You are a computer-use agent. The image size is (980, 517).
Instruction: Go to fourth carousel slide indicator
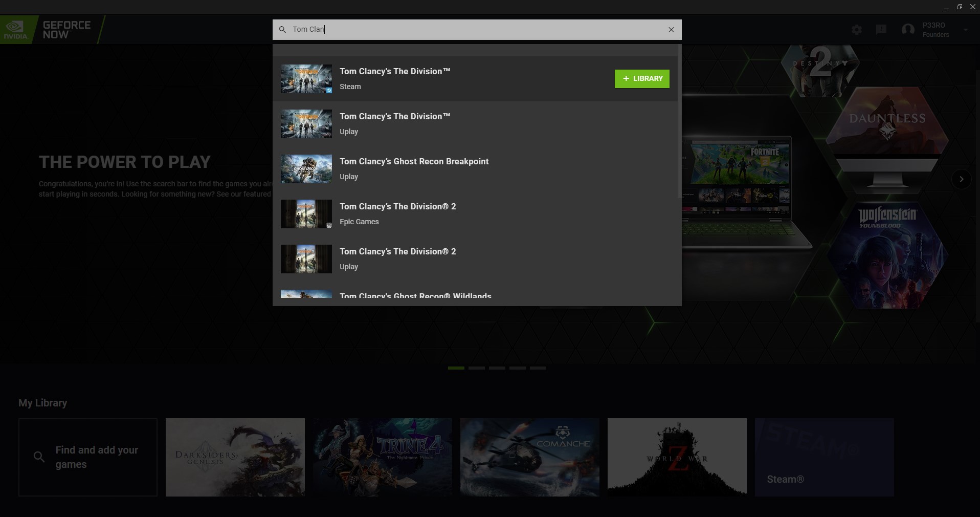tap(518, 368)
